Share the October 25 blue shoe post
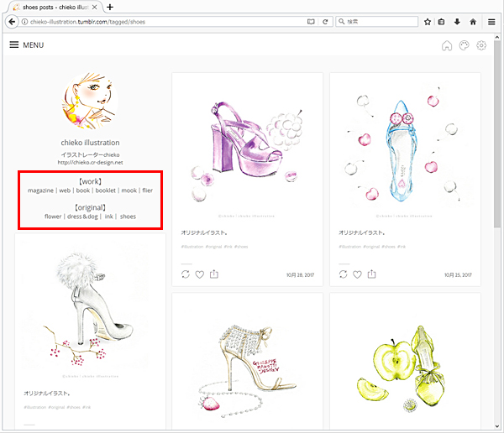504x433 pixels. (371, 274)
